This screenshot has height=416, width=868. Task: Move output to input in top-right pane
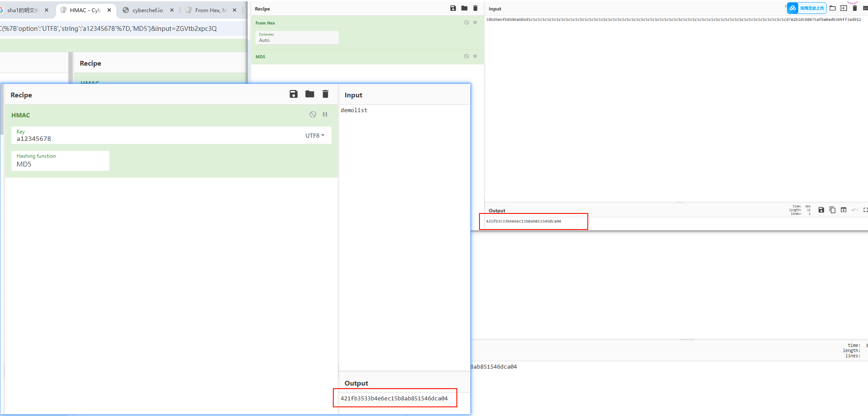click(844, 210)
